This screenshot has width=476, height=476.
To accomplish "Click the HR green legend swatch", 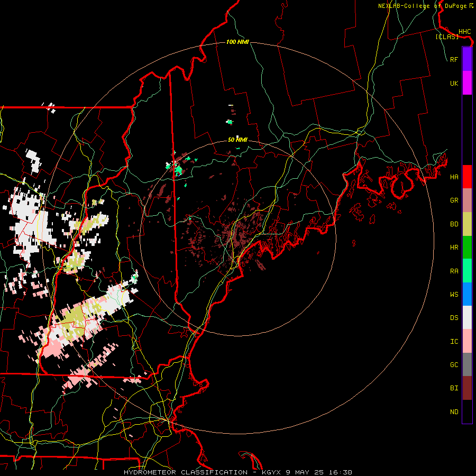I will point(467,247).
